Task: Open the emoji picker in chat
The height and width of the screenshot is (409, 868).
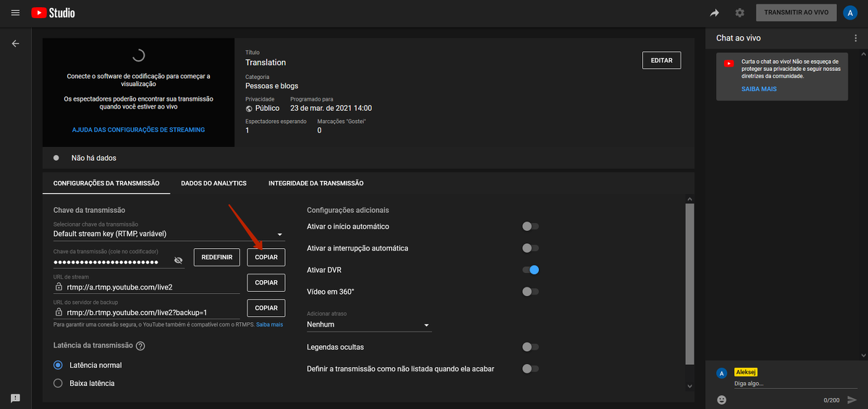Action: [x=721, y=400]
